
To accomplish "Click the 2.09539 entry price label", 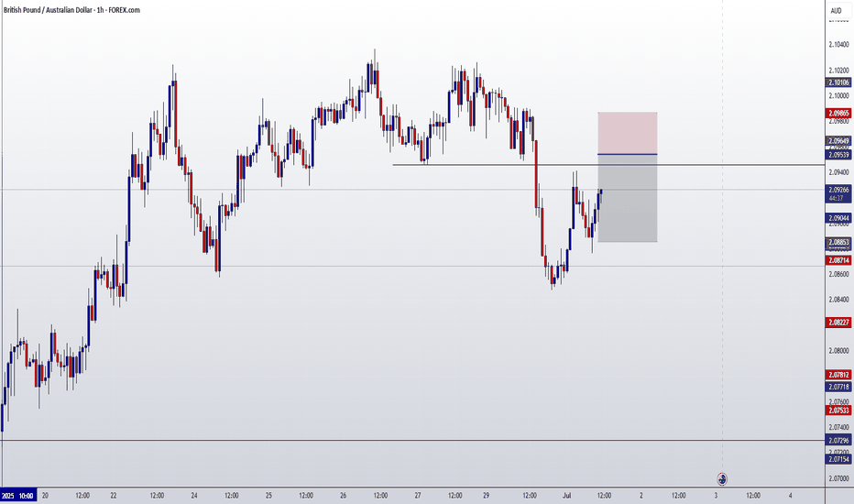I will point(838,155).
